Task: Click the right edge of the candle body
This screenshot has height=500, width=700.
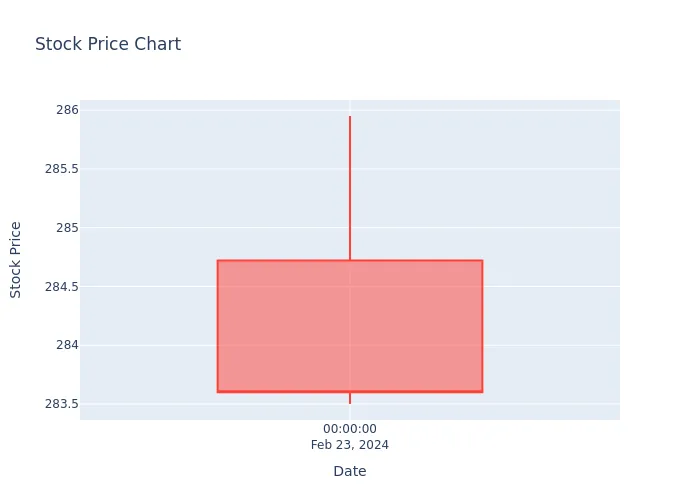Action: pos(483,326)
